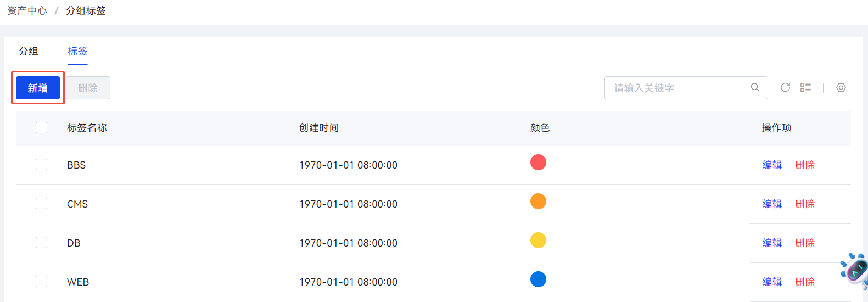This screenshot has width=868, height=302.
Task: Tick the DB tag checkbox
Action: pos(42,243)
